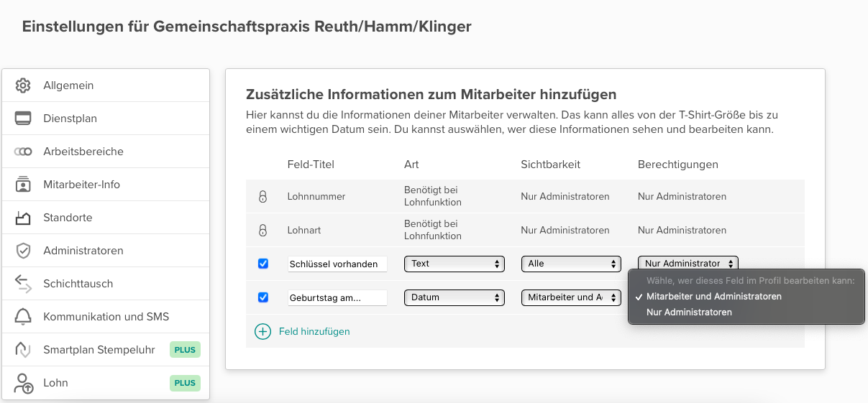Open the Alle visibility dropdown
This screenshot has height=403, width=868.
click(x=571, y=264)
